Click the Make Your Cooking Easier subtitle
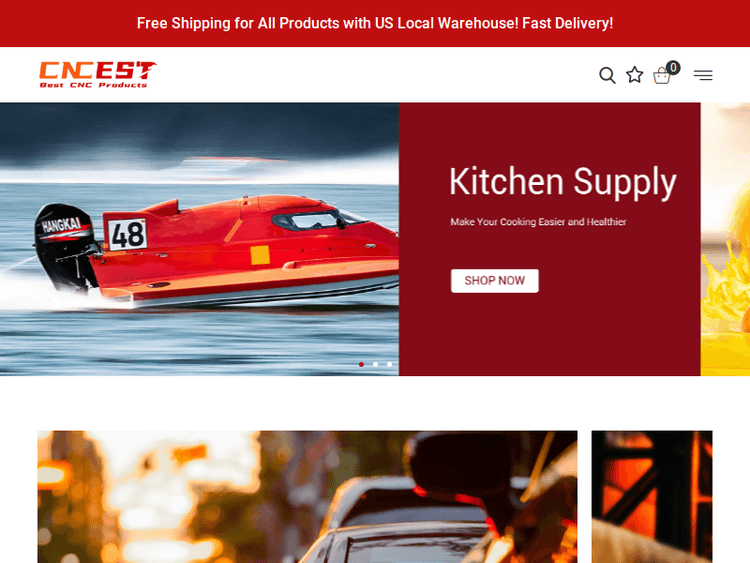 [x=538, y=222]
